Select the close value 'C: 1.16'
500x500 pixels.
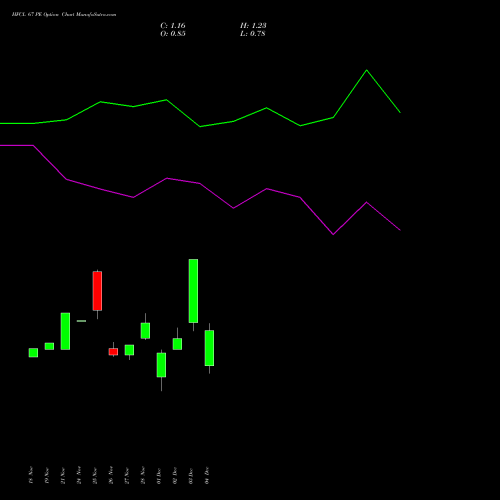click(173, 26)
